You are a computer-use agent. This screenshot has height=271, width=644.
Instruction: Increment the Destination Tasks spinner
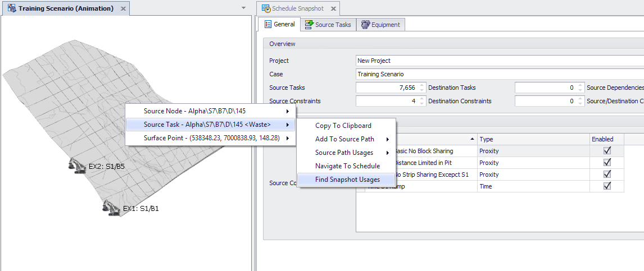(x=580, y=85)
